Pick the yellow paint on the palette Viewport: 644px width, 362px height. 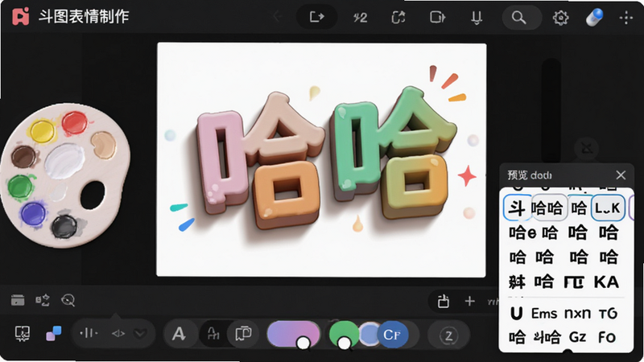click(x=42, y=131)
